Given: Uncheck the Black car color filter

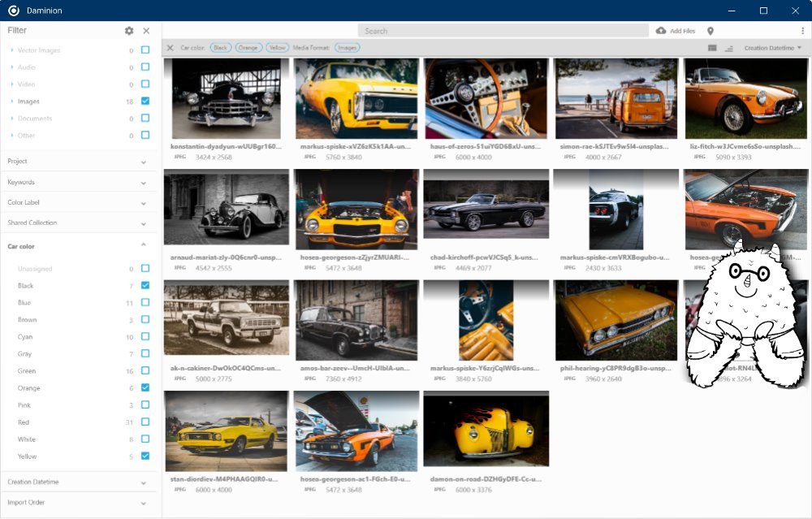Looking at the screenshot, I should (x=145, y=285).
